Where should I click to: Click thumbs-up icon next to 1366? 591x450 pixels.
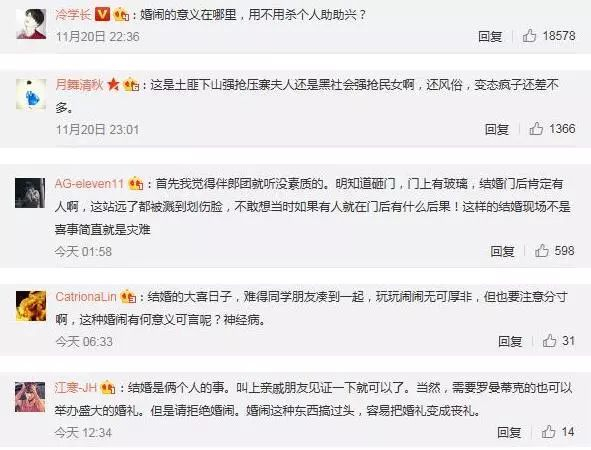coord(536,129)
